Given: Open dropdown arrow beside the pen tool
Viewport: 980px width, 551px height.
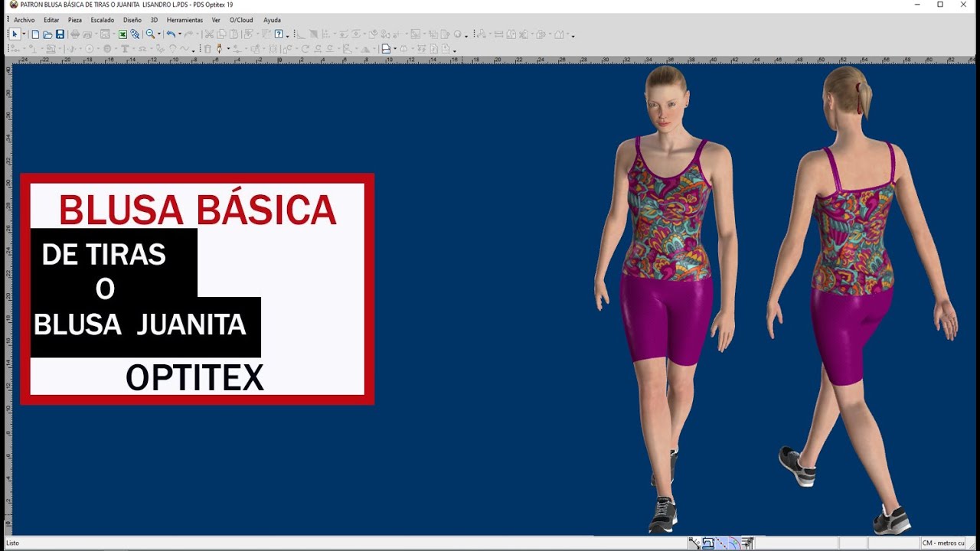Looking at the screenshot, I should point(228,49).
